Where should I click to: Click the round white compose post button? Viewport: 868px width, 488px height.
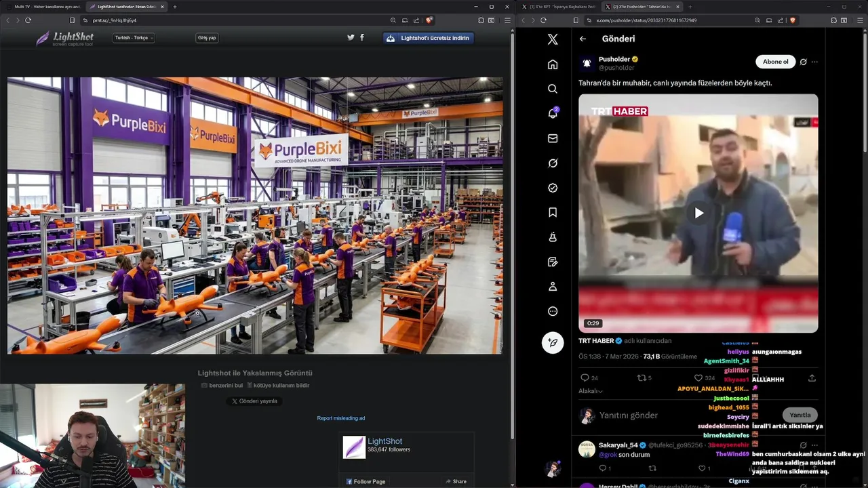pos(553,342)
